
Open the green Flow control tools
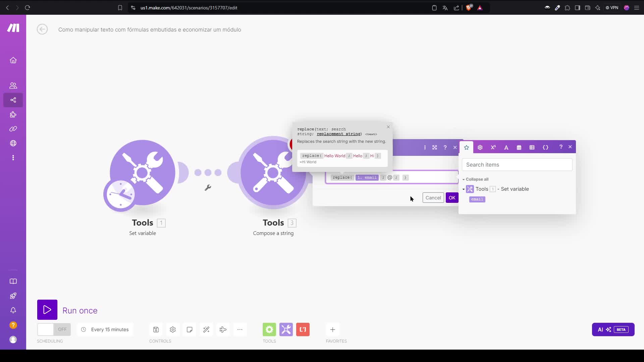pyautogui.click(x=269, y=329)
